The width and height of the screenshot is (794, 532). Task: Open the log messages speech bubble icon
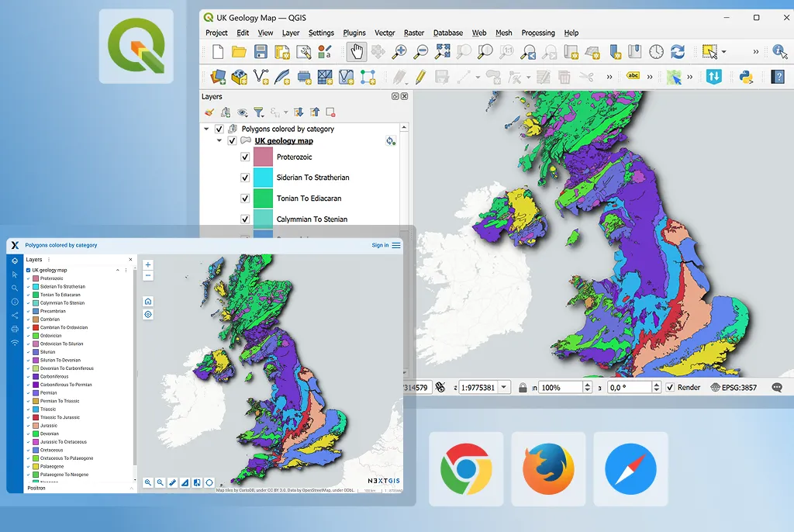(777, 388)
